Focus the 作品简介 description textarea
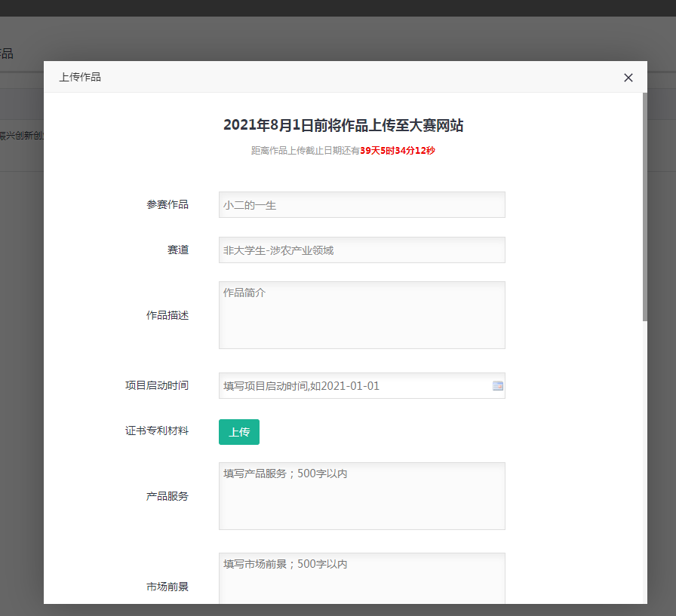 pos(361,315)
